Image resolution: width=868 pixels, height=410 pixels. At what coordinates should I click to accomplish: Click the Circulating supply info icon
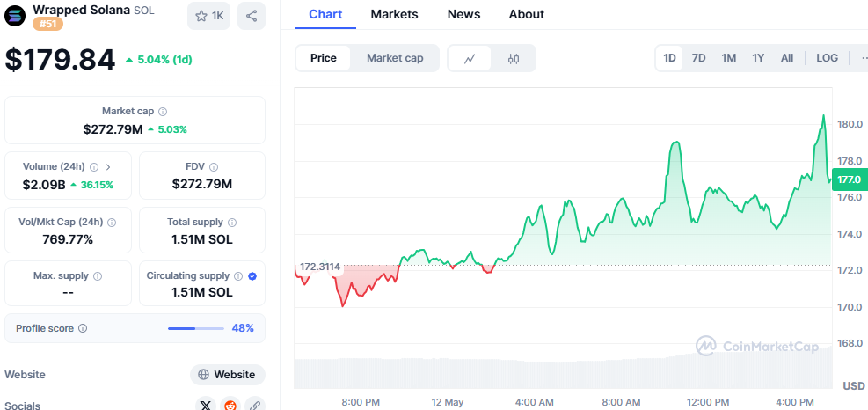point(238,276)
